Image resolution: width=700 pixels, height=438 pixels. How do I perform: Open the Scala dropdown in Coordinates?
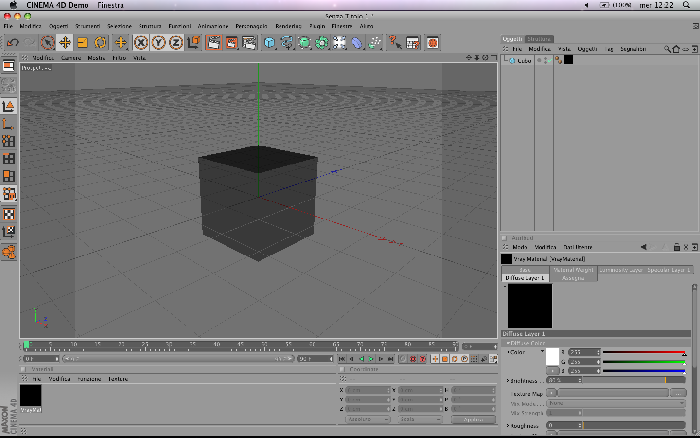[x=420, y=420]
